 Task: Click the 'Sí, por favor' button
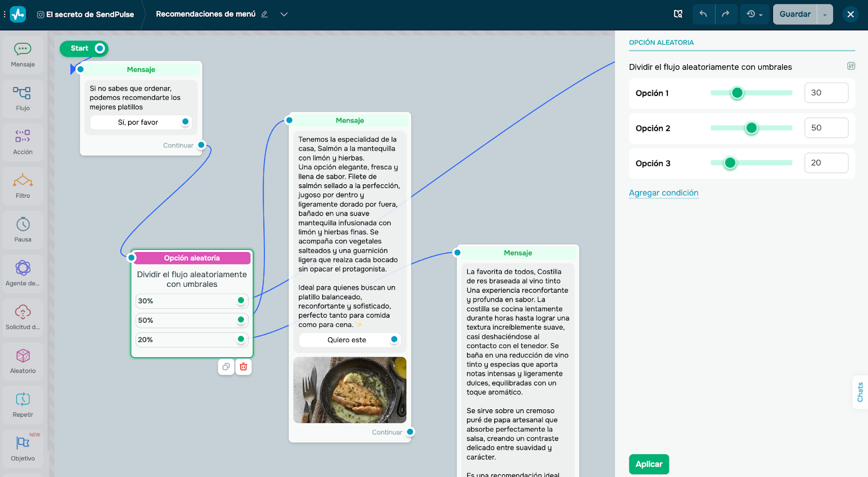coord(141,123)
